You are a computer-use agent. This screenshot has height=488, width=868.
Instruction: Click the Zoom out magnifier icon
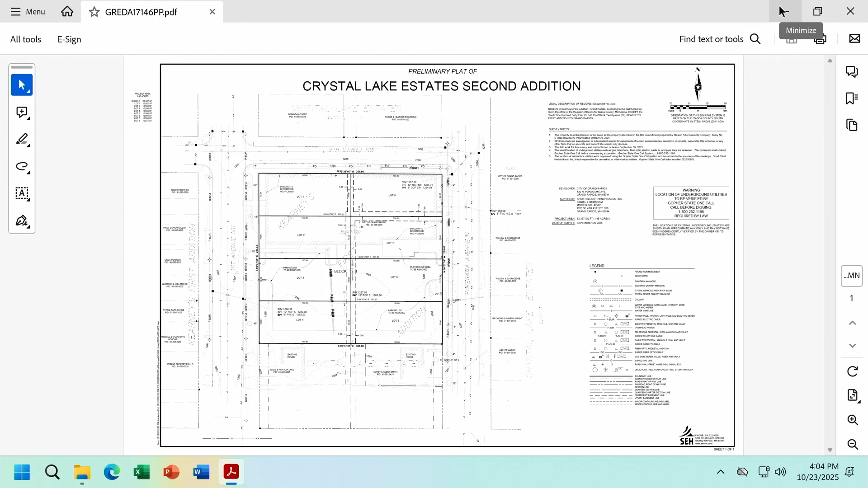853,444
